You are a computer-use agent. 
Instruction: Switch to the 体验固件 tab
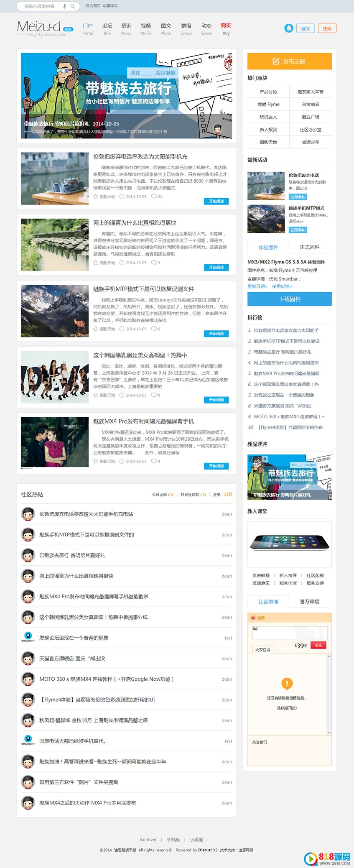[x=268, y=247]
